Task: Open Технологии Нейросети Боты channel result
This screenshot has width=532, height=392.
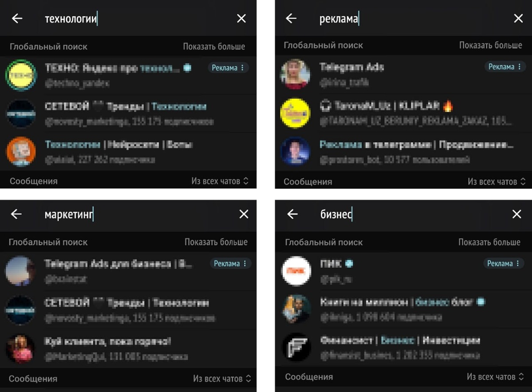Action: pyautogui.click(x=129, y=152)
